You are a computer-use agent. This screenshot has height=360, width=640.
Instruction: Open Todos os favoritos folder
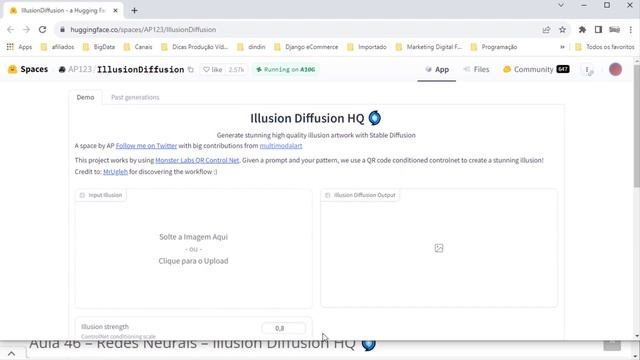point(605,47)
